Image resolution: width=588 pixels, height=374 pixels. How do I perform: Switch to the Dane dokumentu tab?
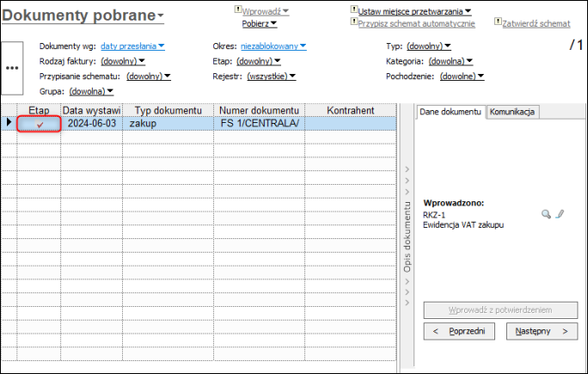coord(450,112)
